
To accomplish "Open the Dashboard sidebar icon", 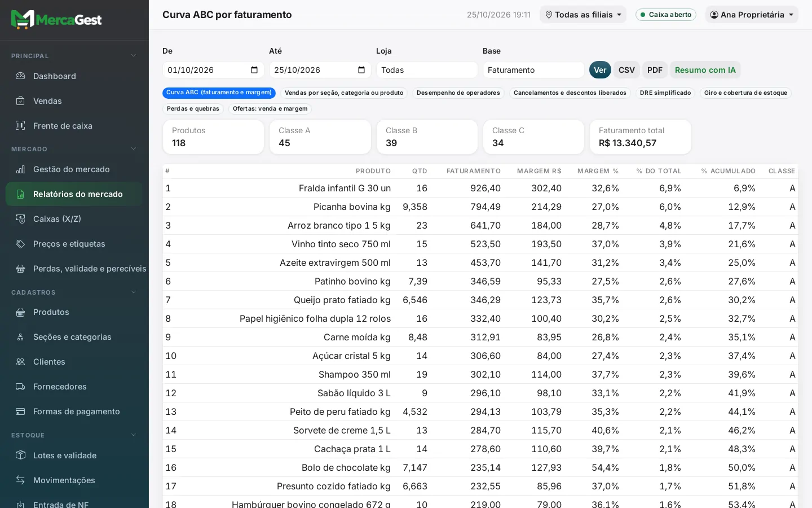I will point(20,76).
